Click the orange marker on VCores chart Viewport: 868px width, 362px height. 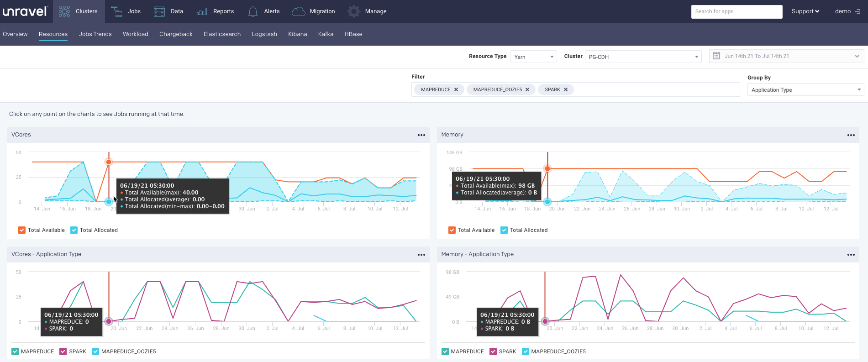click(x=109, y=162)
